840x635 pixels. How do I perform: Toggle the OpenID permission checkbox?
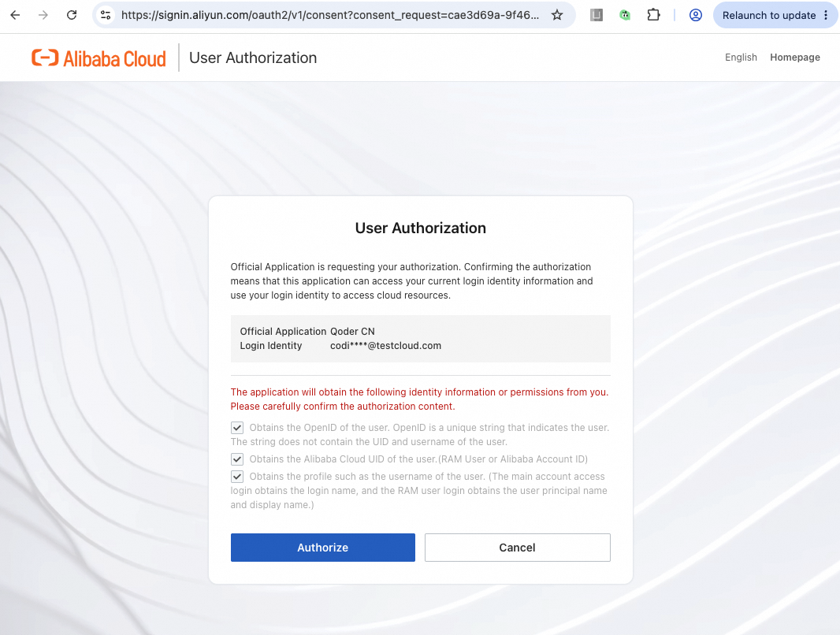pos(236,428)
